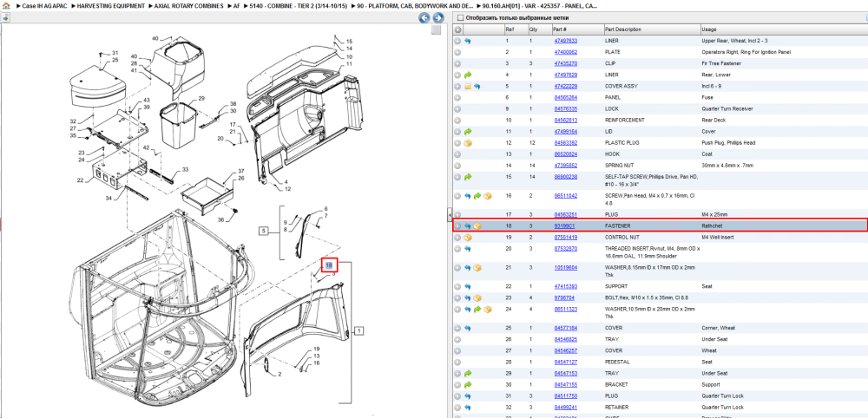The image size is (868, 418).
Task: Click 'Fir Tree Fastener' usage text
Action: click(721, 63)
